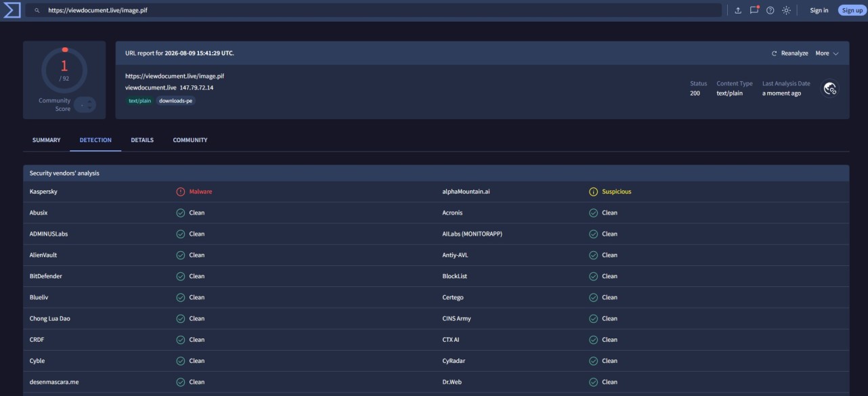
Task: Click the red Malware verdict text
Action: pos(200,192)
